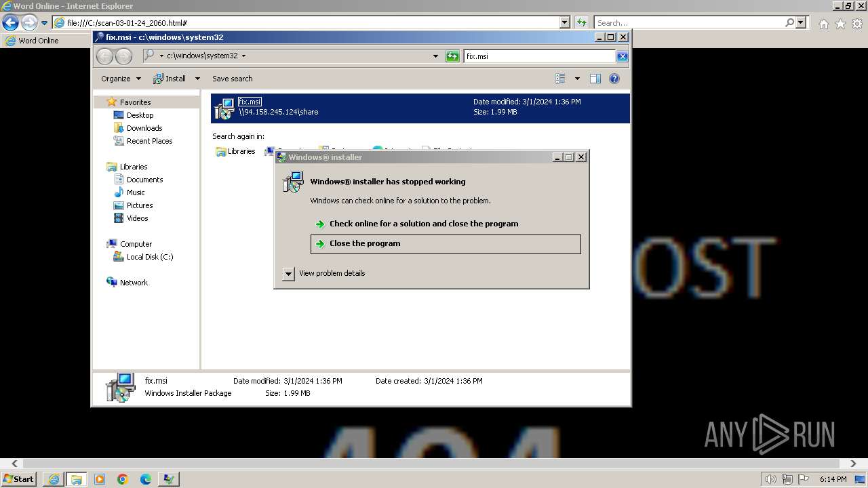This screenshot has width=868, height=488.
Task: Click the Explorer window forward button
Action: (x=123, y=56)
